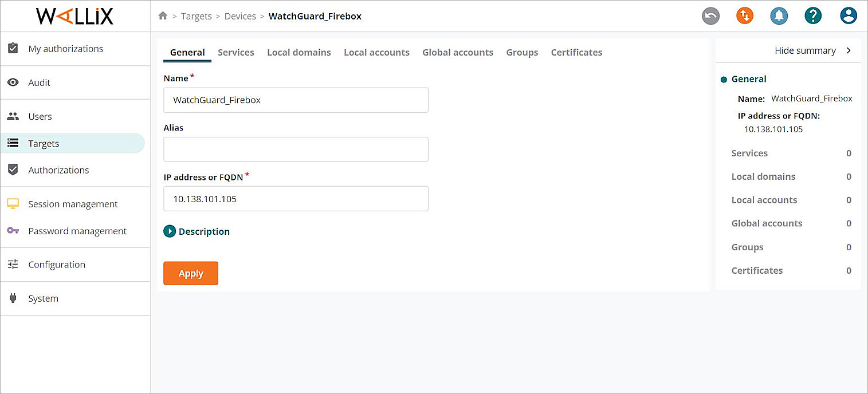Open Password management via the key icon
This screenshot has height=394, width=868.
[x=13, y=231]
